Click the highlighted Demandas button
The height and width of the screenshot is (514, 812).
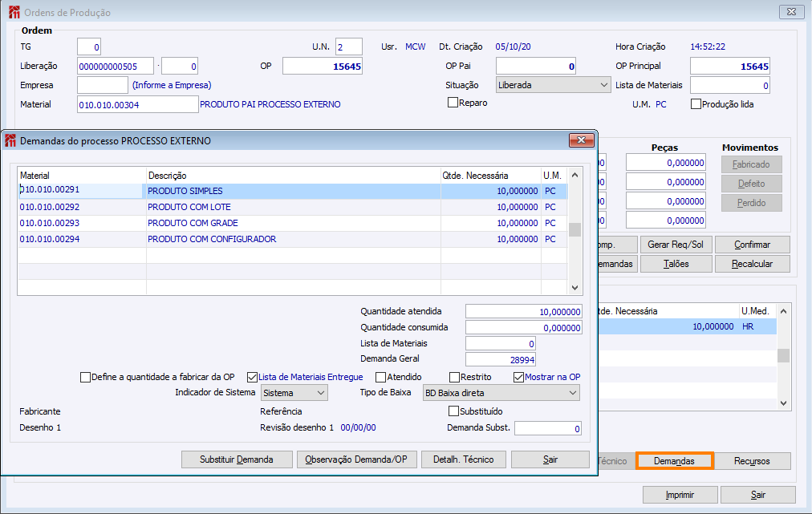coord(674,461)
